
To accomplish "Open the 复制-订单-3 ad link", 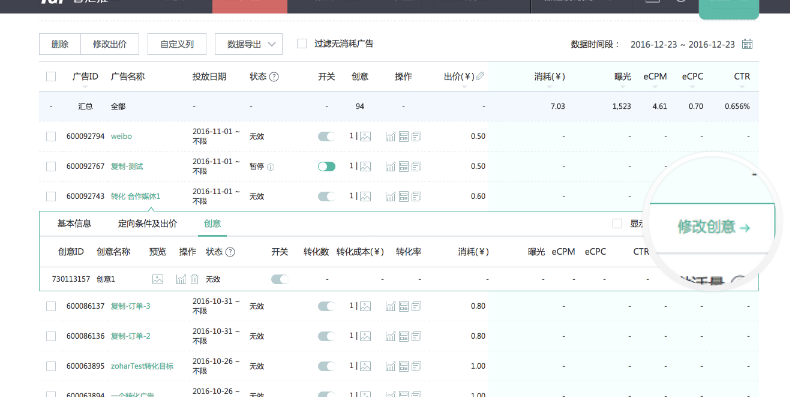I will coord(130,306).
